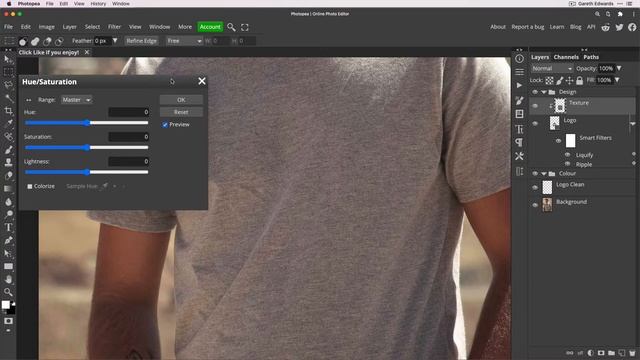Screen dimensions: 640x360
Task: Collapse the Logo layer effects arrow
Action: [633, 124]
